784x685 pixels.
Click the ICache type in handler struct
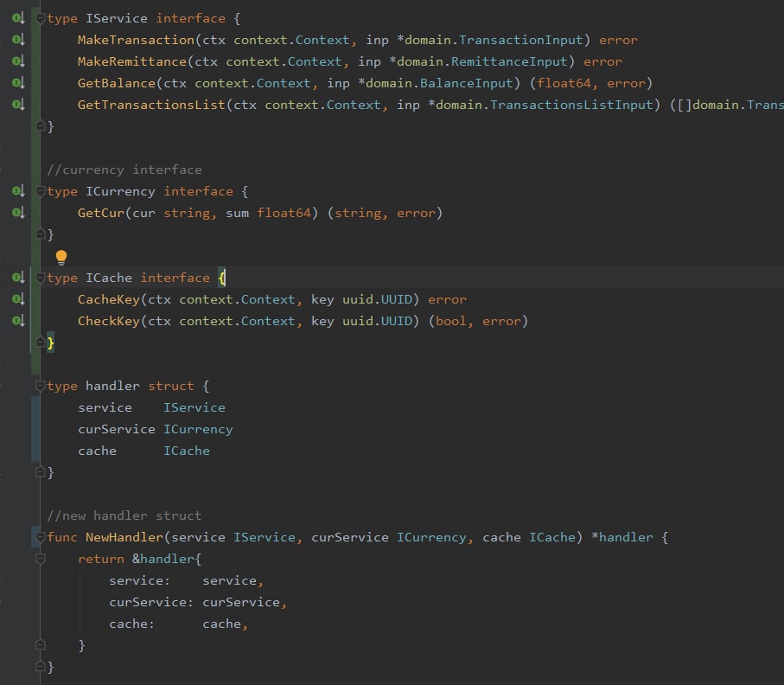(x=187, y=451)
